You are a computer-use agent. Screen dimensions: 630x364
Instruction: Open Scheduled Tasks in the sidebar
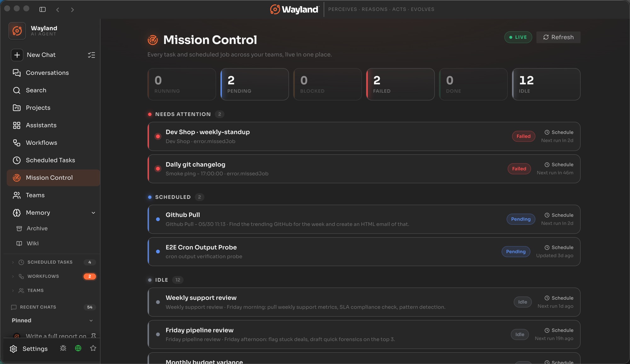(x=53, y=160)
